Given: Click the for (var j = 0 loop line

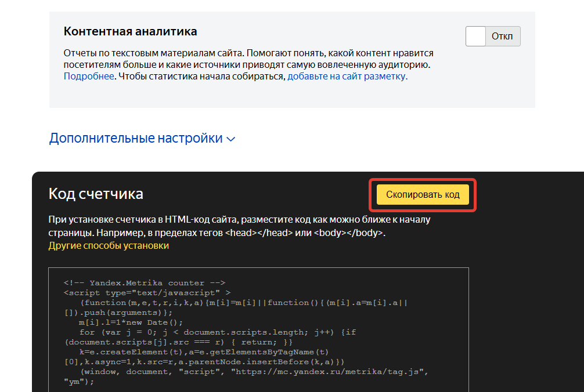Looking at the screenshot, I should 218,332.
